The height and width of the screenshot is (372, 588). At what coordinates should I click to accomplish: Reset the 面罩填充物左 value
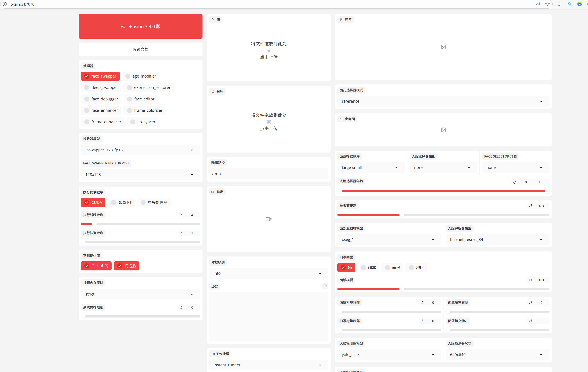530,321
